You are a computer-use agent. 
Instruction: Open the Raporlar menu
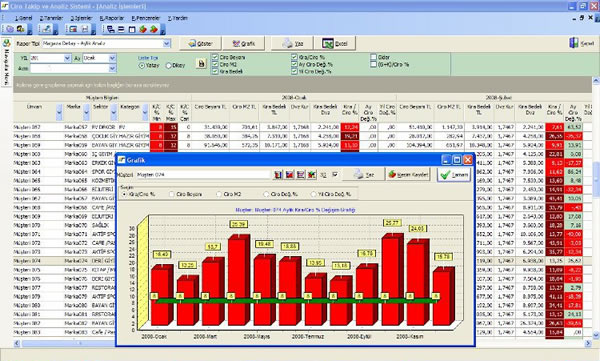click(x=112, y=18)
